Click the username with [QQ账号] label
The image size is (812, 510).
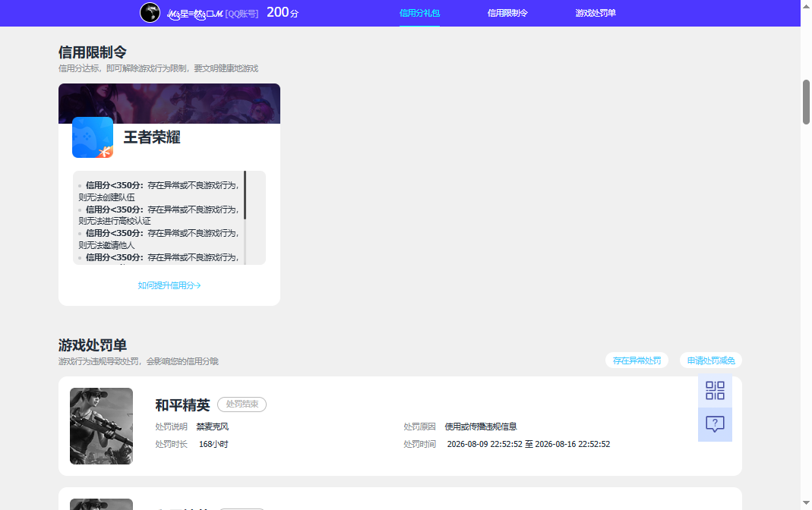tap(213, 14)
